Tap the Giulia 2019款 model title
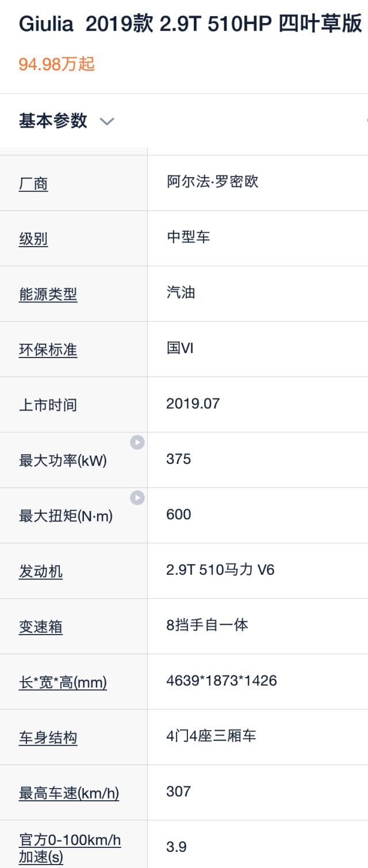Viewport: 368px width, 868px height. [x=190, y=24]
